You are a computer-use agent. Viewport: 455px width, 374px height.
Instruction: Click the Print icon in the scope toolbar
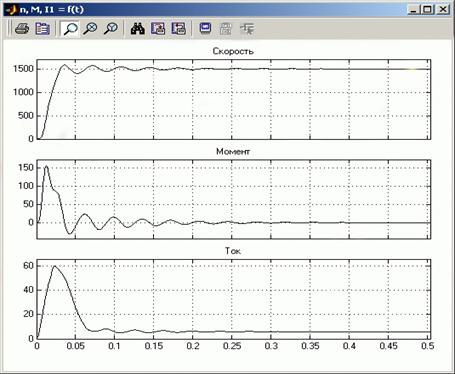(22, 29)
